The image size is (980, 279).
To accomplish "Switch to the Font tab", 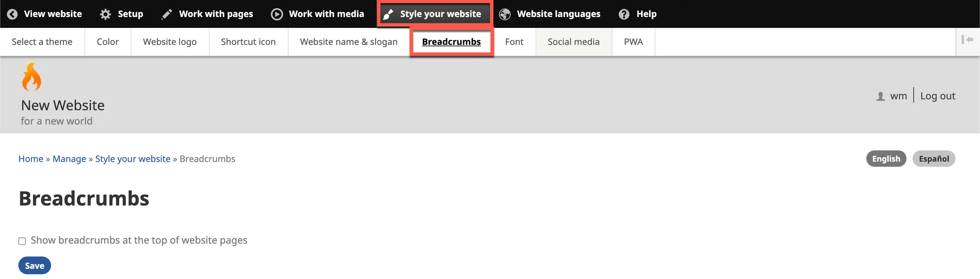I will point(514,42).
